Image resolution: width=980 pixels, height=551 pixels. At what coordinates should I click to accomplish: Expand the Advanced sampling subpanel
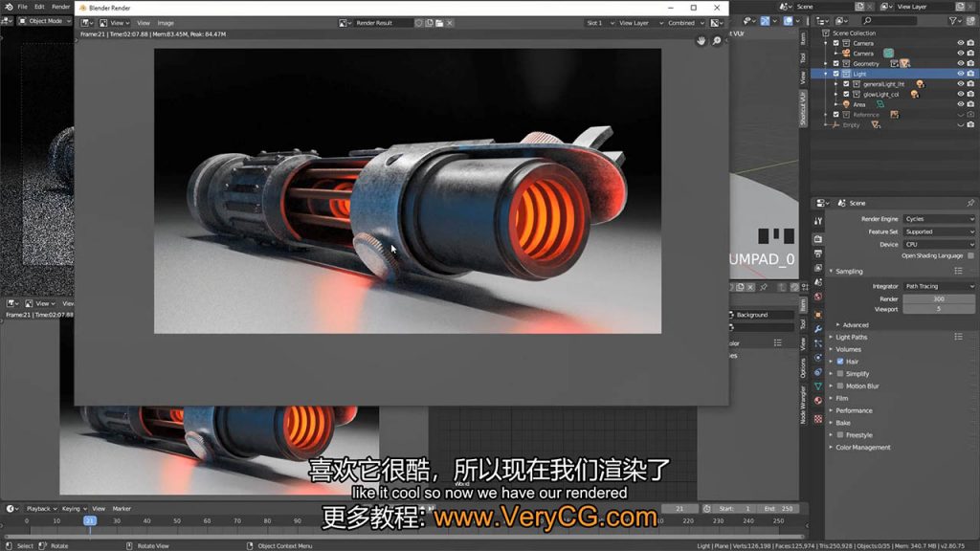pos(855,325)
